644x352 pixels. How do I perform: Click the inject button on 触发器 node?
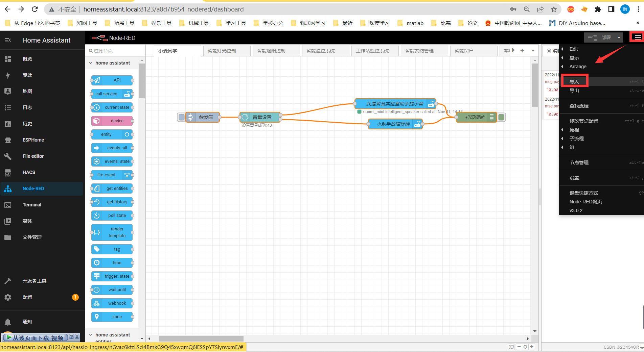(182, 117)
